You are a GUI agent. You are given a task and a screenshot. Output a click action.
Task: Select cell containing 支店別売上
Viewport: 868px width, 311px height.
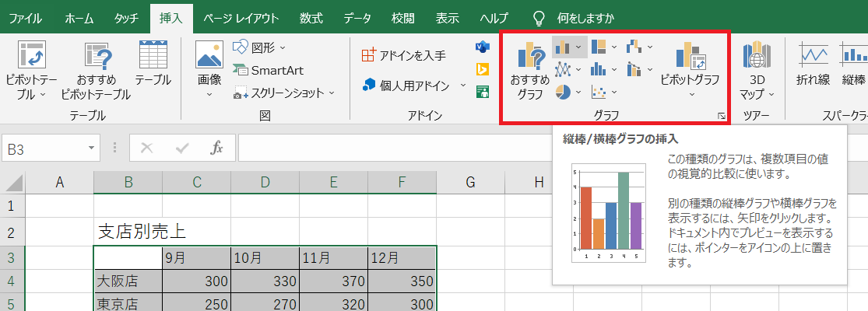tap(128, 231)
